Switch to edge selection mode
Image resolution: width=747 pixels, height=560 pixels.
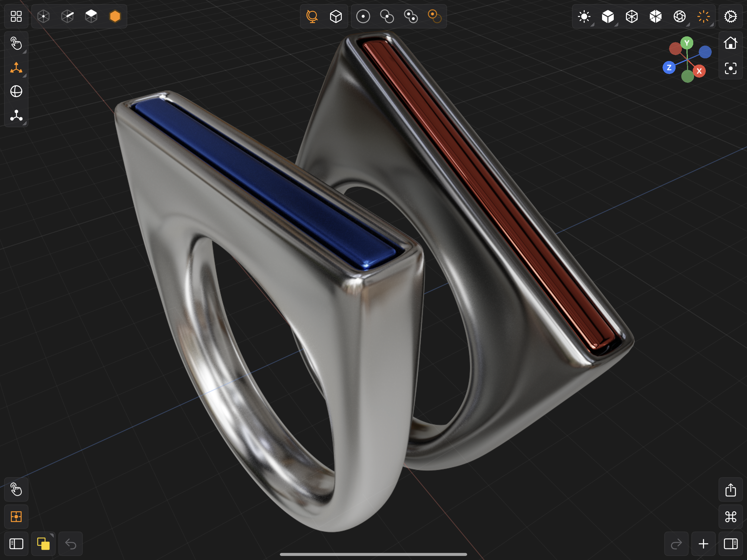point(68,16)
